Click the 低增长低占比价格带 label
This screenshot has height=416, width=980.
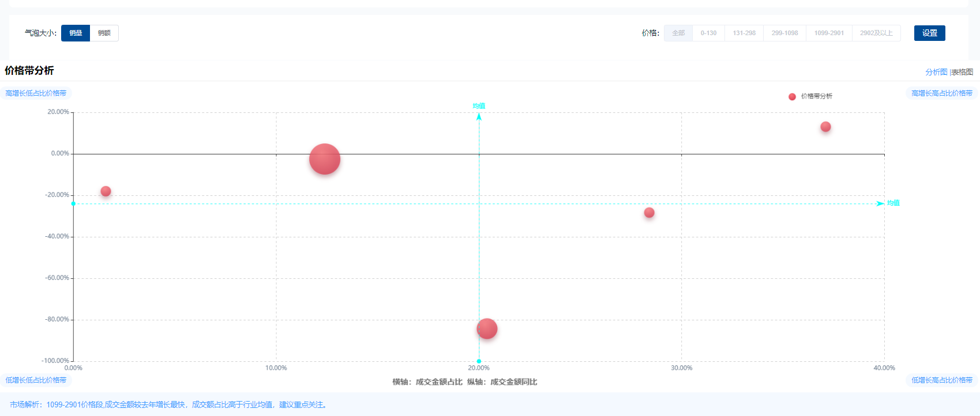tap(36, 380)
